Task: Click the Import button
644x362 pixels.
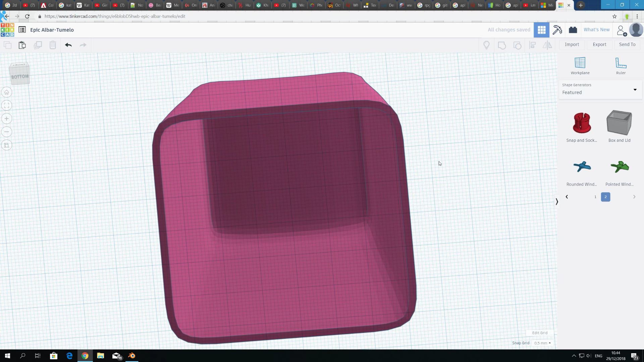Action: (572, 44)
